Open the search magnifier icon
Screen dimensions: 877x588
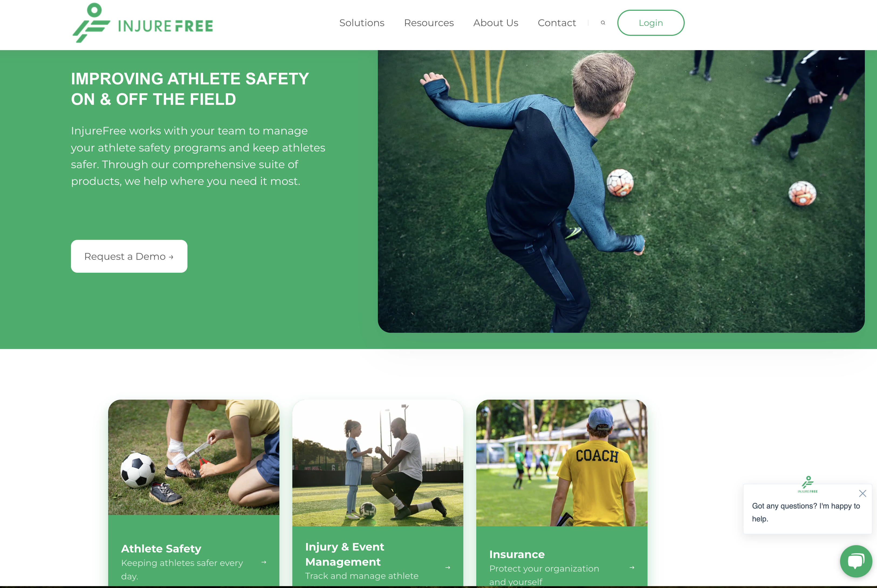click(x=603, y=23)
